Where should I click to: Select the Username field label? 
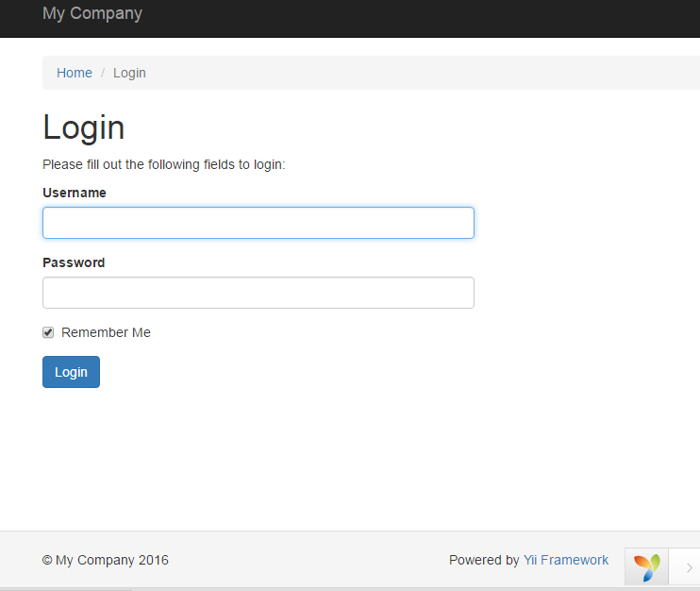point(75,193)
